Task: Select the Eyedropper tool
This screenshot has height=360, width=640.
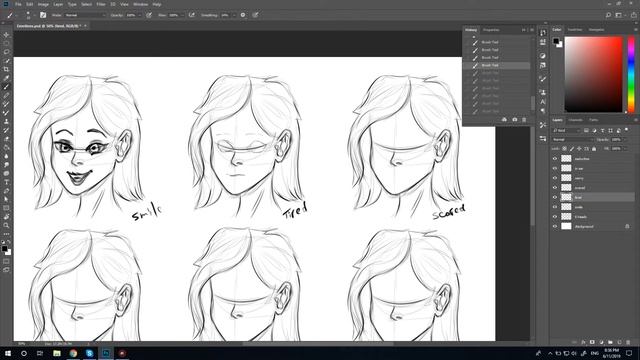Action: point(6,78)
